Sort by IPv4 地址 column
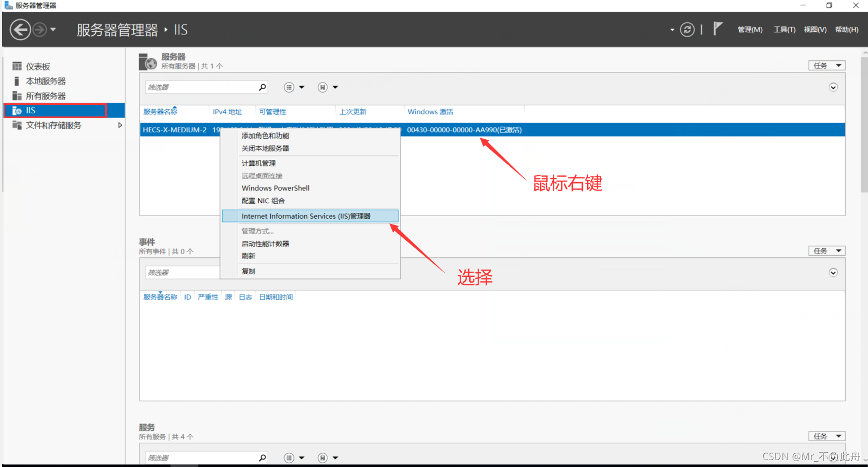 pyautogui.click(x=227, y=112)
